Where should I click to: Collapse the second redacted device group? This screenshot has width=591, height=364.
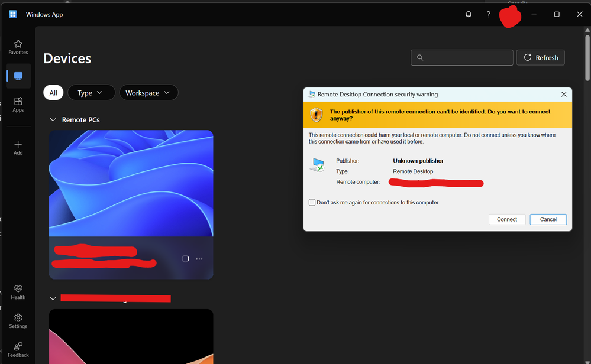(53, 298)
